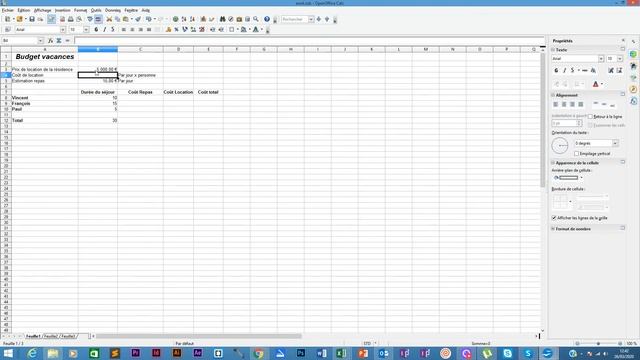Image resolution: width=640 pixels, height=360 pixels.
Task: Open the Affichage menu
Action: point(42,10)
